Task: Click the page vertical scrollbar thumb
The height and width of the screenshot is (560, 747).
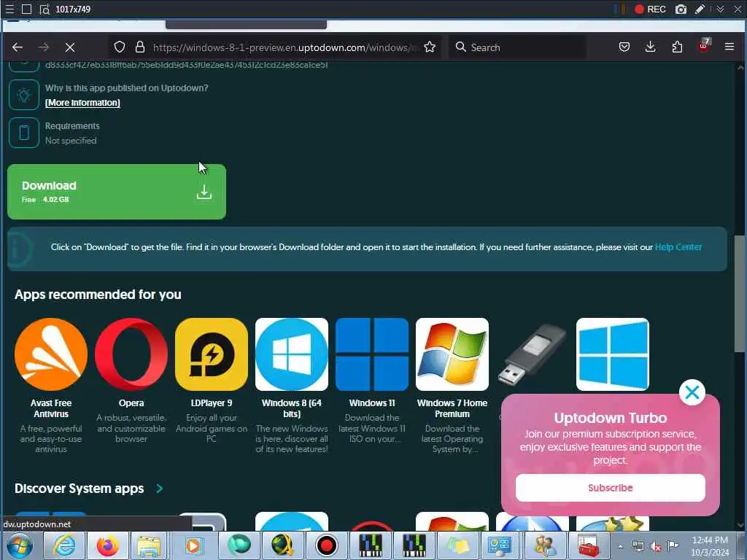Action: [740, 294]
